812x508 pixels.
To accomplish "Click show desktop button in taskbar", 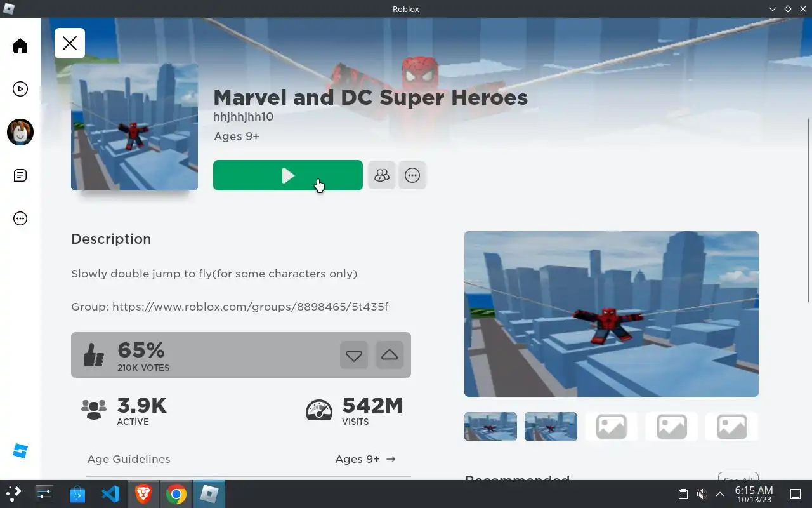I will tap(796, 493).
